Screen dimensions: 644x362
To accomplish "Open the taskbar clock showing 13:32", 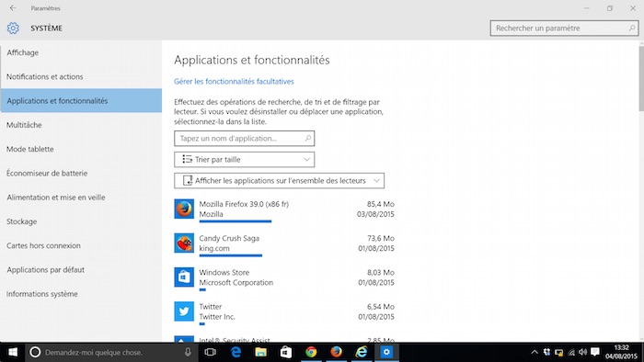I will click(x=621, y=352).
